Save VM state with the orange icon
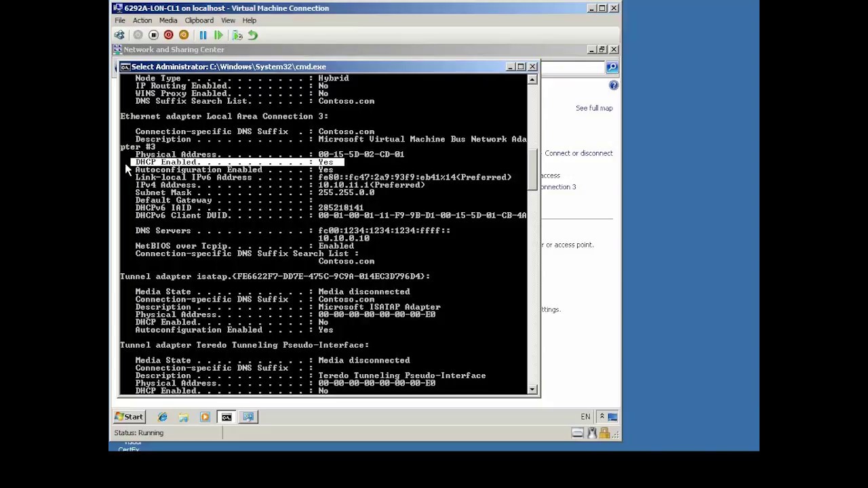The image size is (868, 488). (184, 35)
